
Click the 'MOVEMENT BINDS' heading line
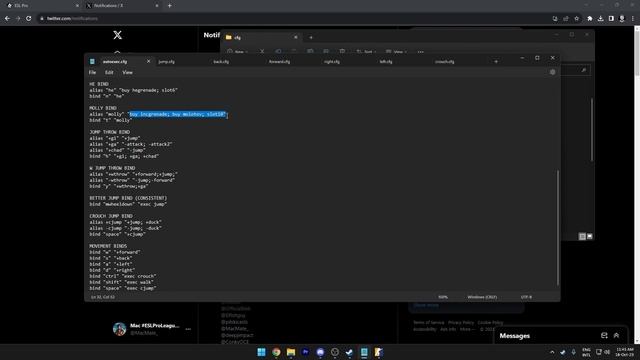click(108, 246)
